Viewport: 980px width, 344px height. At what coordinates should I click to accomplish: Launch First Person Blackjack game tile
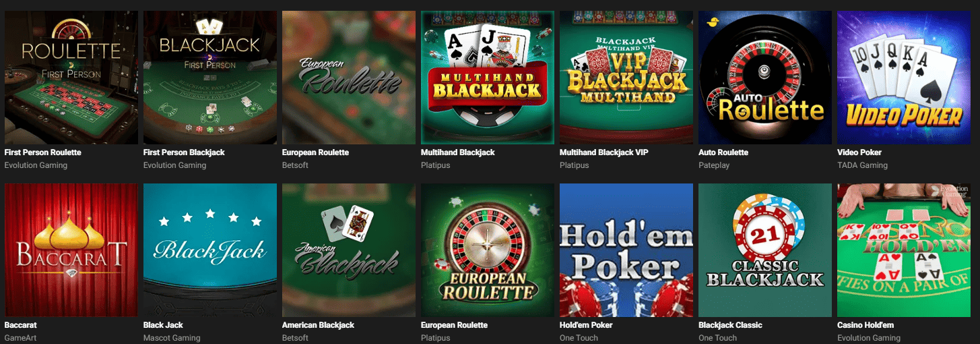point(210,78)
